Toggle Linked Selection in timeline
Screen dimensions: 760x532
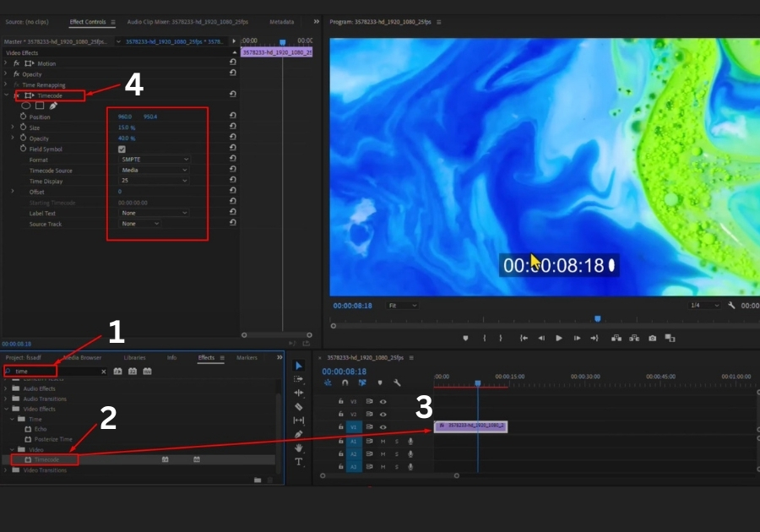(x=362, y=383)
